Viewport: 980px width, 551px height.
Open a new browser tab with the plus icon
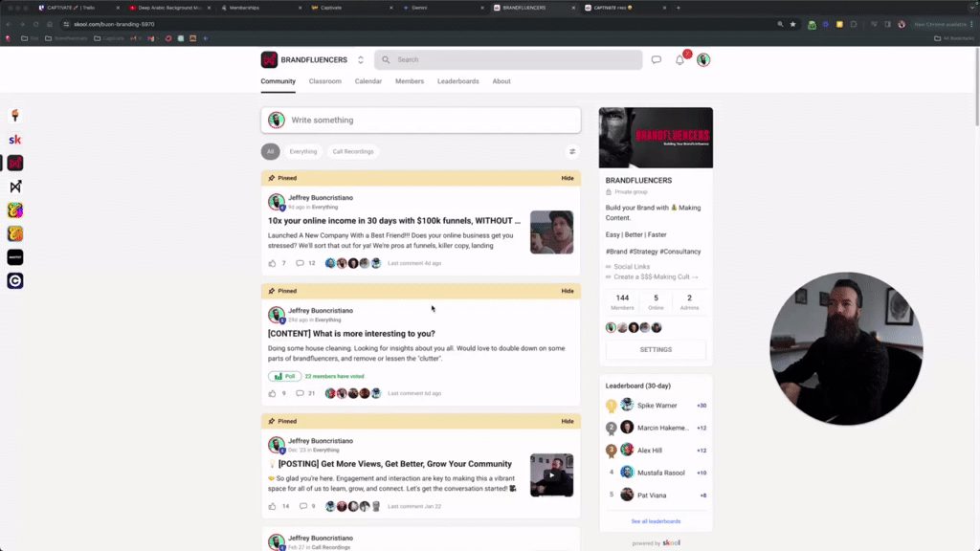679,8
